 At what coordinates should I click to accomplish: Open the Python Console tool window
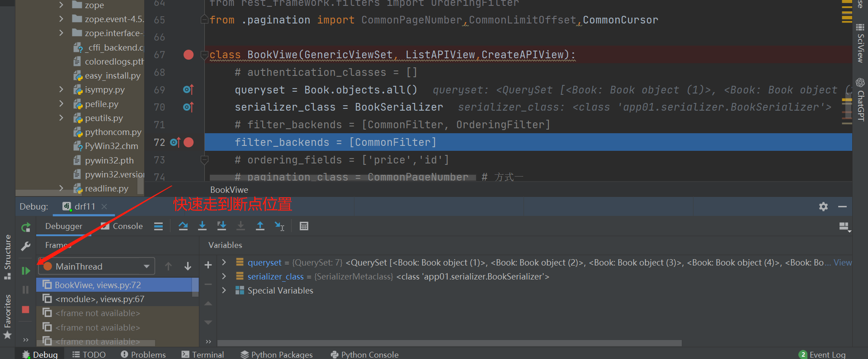click(x=365, y=354)
